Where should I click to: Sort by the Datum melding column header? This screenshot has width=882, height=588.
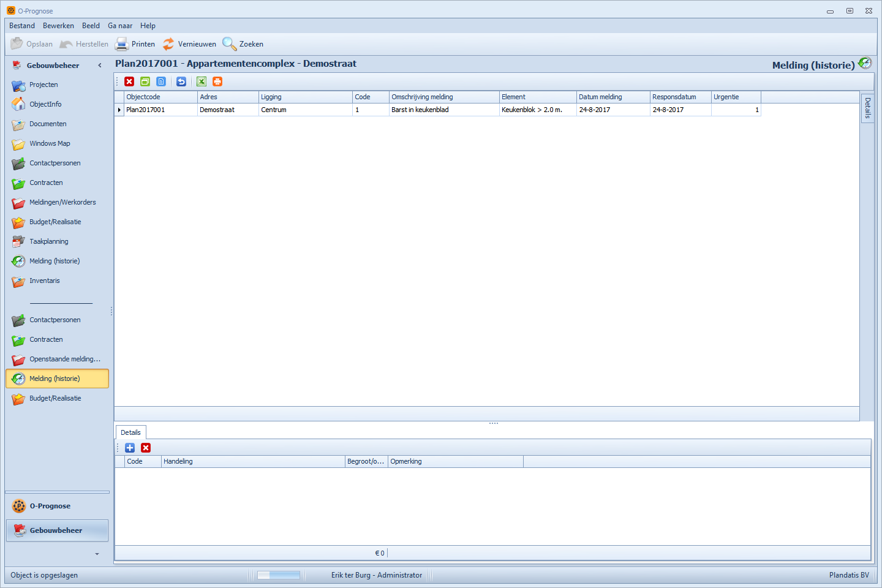tap(600, 97)
